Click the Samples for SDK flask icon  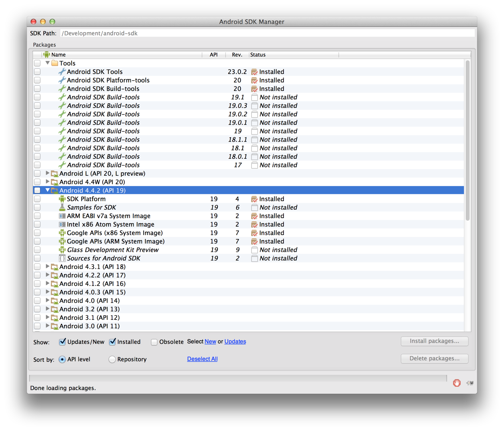[62, 207]
